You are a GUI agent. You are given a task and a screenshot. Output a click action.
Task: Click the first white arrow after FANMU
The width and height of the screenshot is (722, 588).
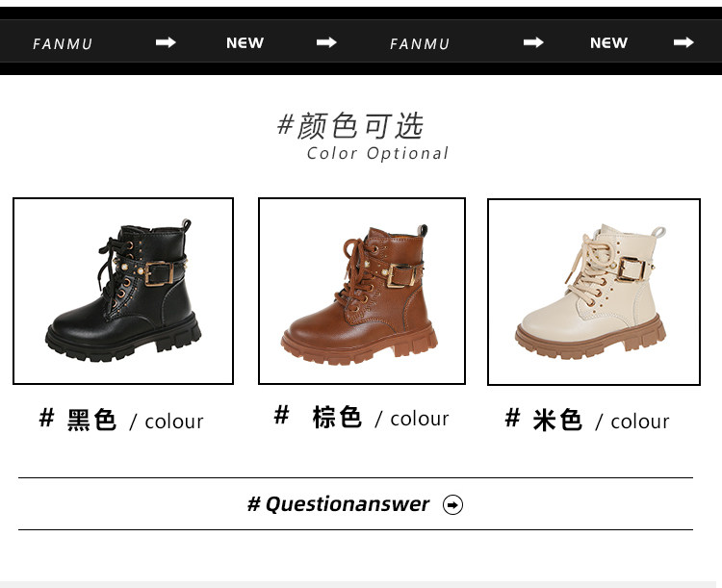166,42
